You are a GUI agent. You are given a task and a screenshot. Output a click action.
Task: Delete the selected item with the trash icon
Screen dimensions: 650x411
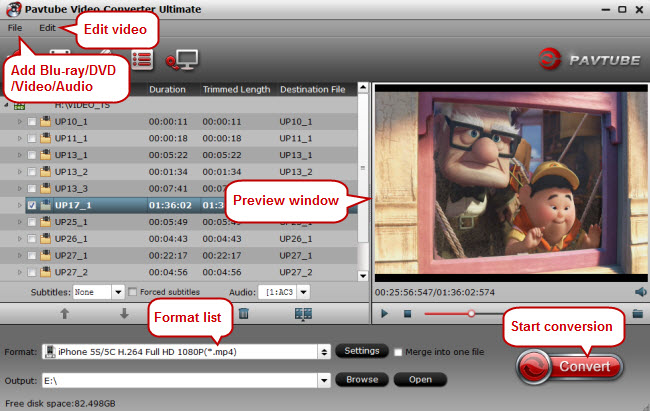click(244, 314)
